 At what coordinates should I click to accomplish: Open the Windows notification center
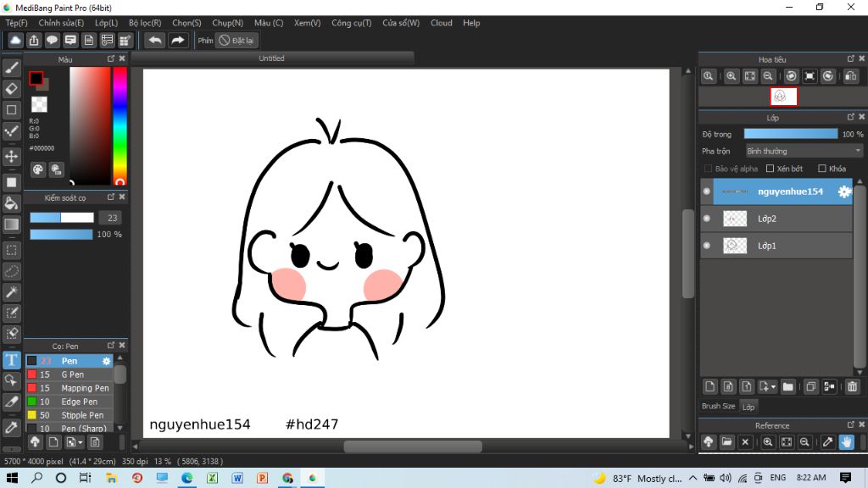click(x=845, y=478)
